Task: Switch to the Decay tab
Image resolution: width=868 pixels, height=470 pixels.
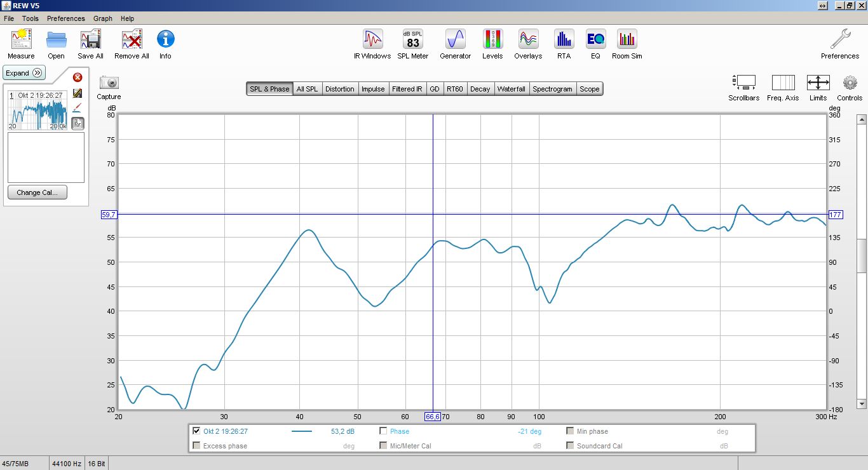Action: [480, 89]
